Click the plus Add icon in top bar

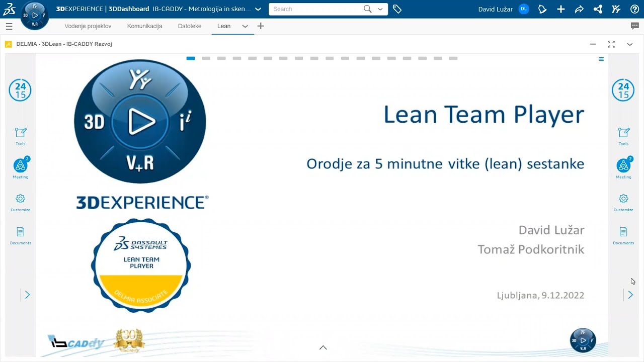point(561,9)
